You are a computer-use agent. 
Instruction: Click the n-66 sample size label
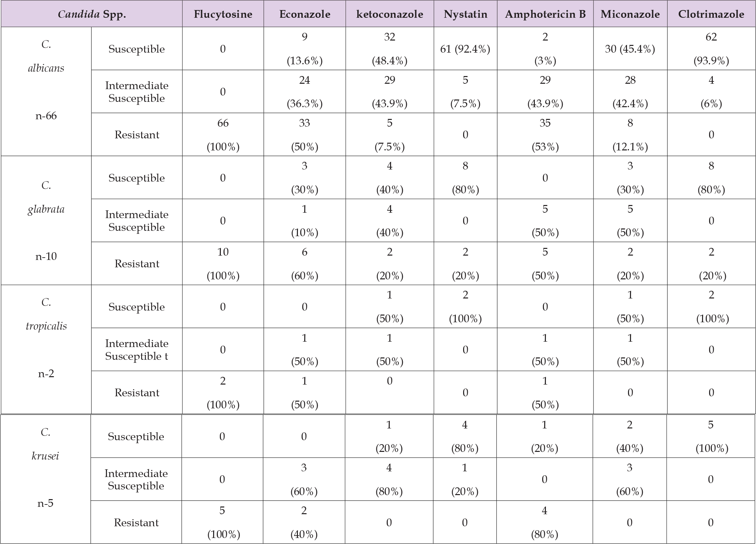[x=46, y=116]
